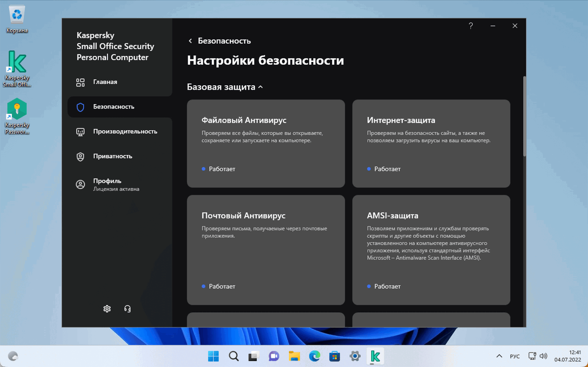Click the vertical scrollbar in settings
The image size is (588, 367).
(524, 117)
